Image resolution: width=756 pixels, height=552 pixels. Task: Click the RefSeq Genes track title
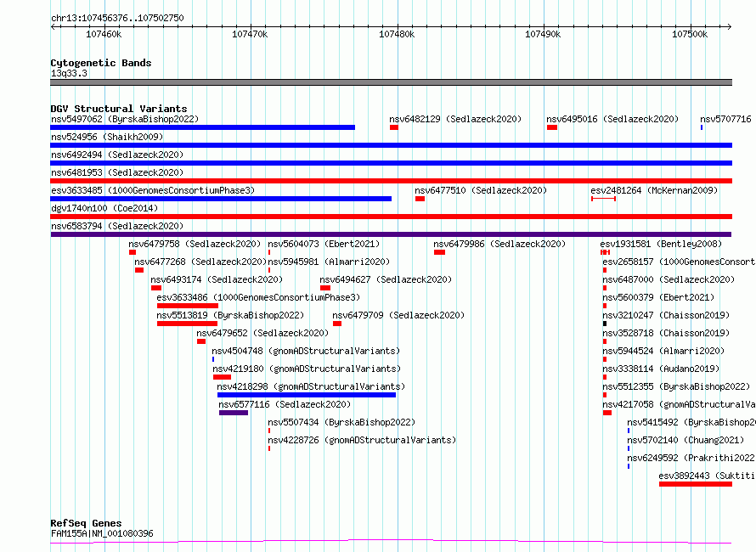pos(86,523)
